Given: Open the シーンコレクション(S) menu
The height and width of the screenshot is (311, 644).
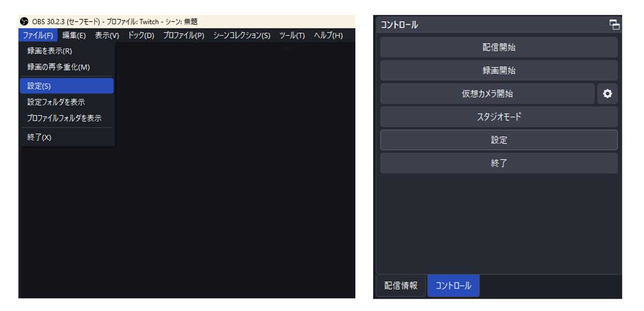Looking at the screenshot, I should click(x=241, y=35).
